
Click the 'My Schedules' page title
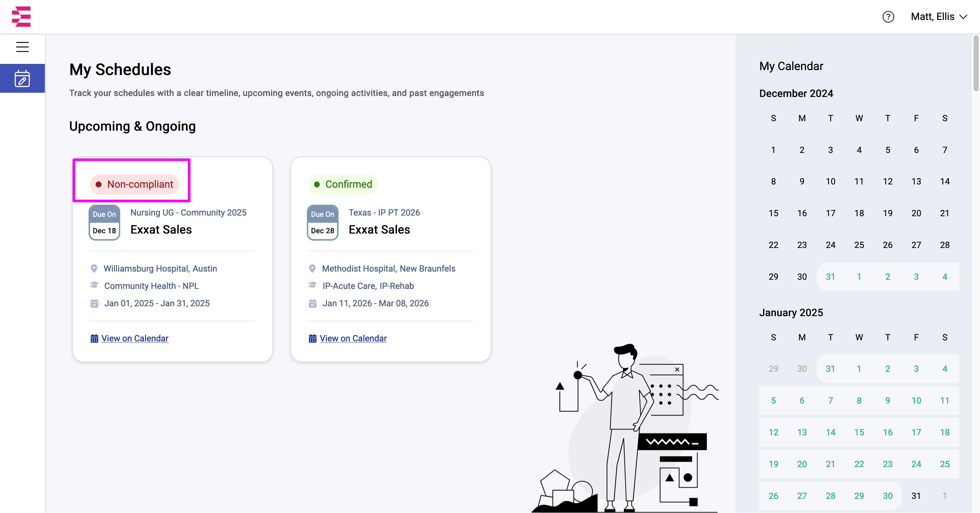pos(120,70)
